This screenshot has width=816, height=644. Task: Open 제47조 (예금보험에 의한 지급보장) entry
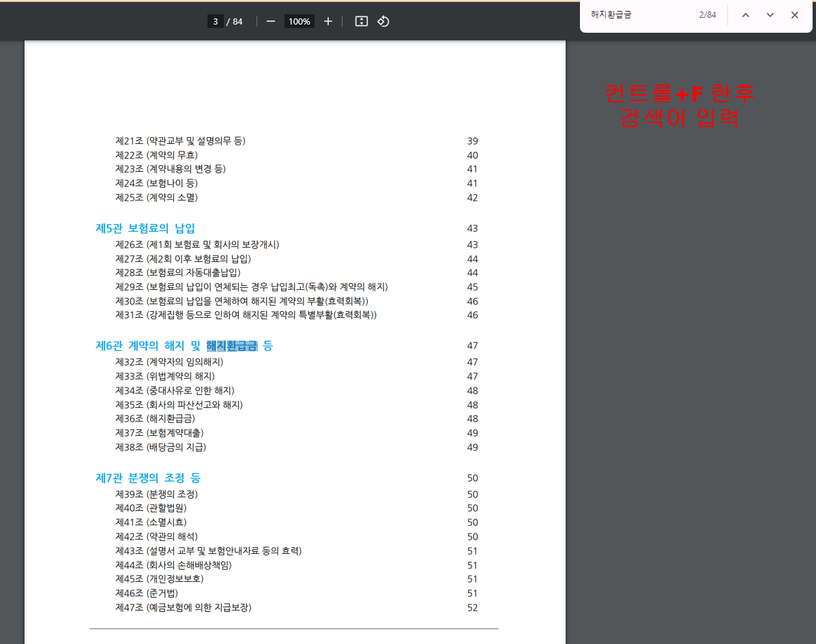183,608
